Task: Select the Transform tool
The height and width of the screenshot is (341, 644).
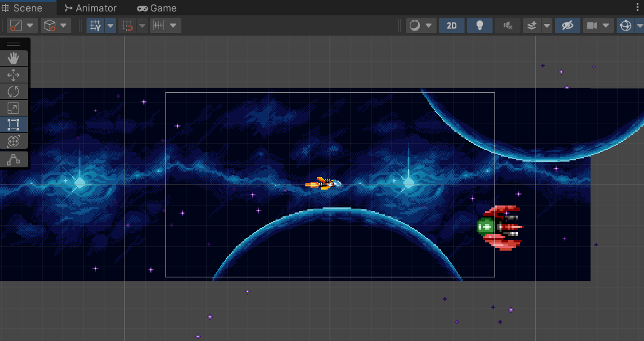Action: point(13,141)
